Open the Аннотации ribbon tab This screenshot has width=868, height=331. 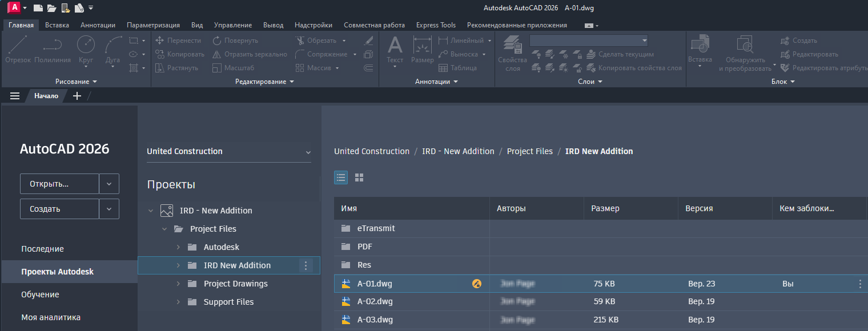point(98,25)
